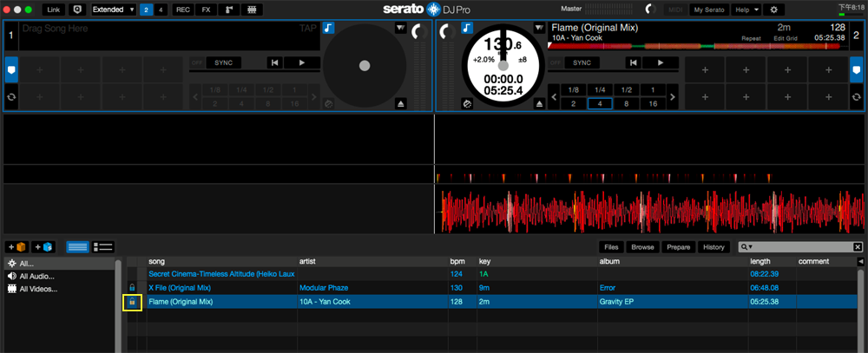The height and width of the screenshot is (353, 868).
Task: Open My Serato
Action: (x=709, y=10)
